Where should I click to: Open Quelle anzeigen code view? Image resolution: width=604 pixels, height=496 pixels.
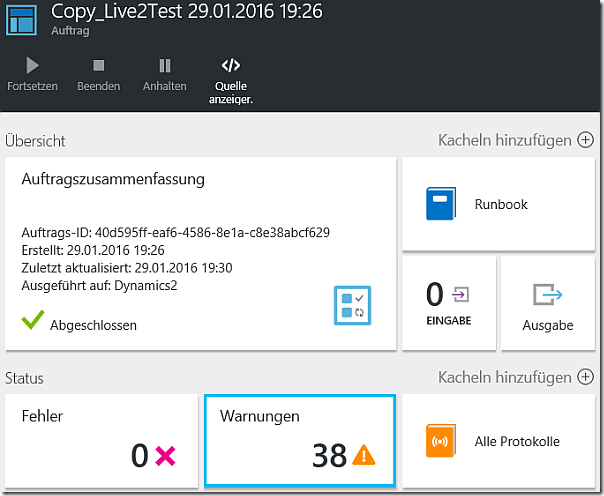(231, 66)
